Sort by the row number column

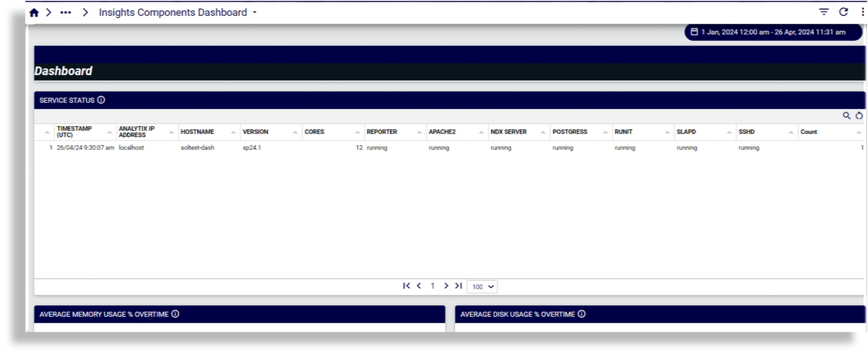point(47,132)
